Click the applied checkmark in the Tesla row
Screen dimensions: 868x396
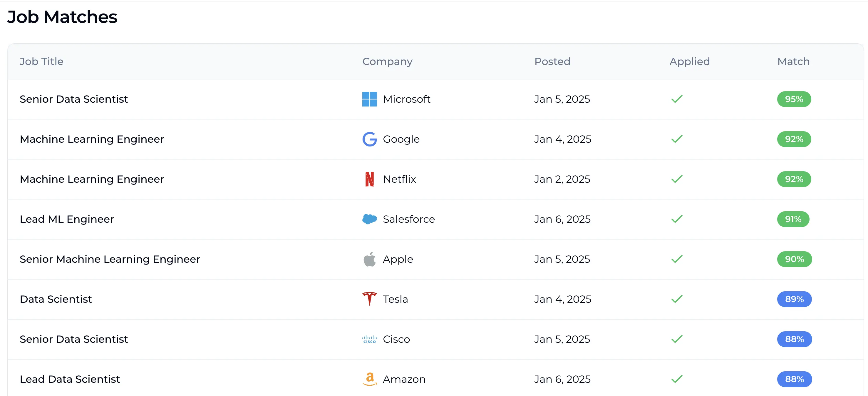[x=677, y=299]
